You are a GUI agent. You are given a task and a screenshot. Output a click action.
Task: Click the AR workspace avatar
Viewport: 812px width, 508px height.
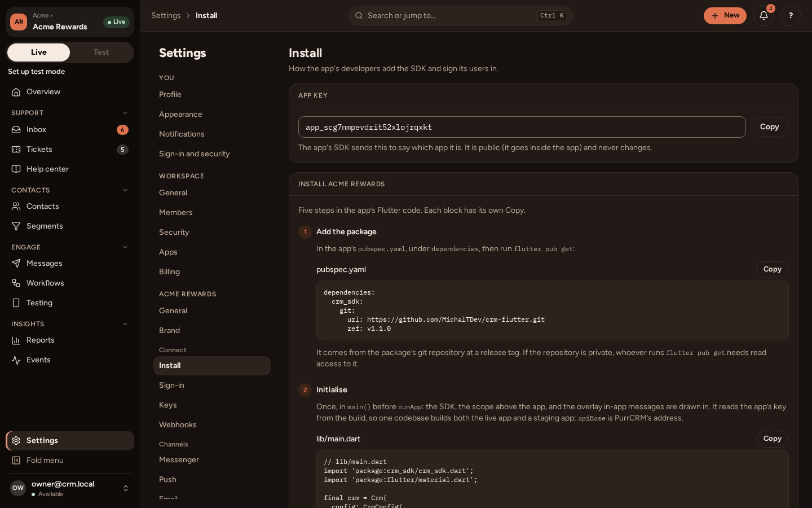[19, 22]
